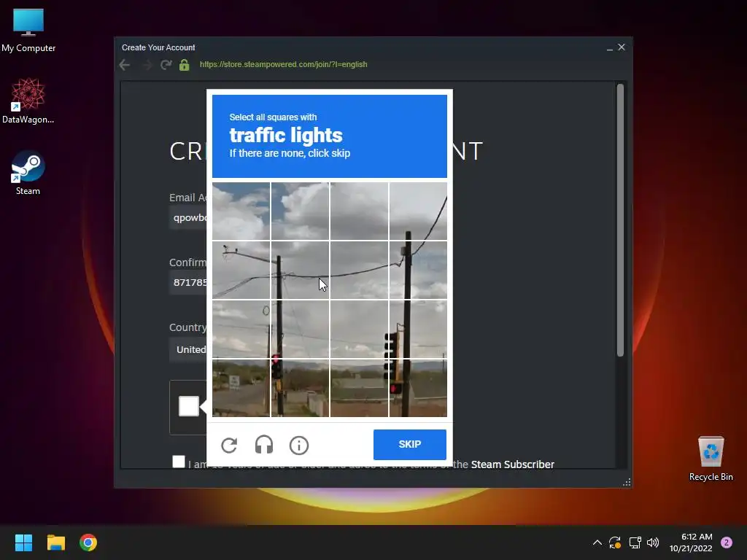Open the My Computer desktop icon

(x=28, y=30)
